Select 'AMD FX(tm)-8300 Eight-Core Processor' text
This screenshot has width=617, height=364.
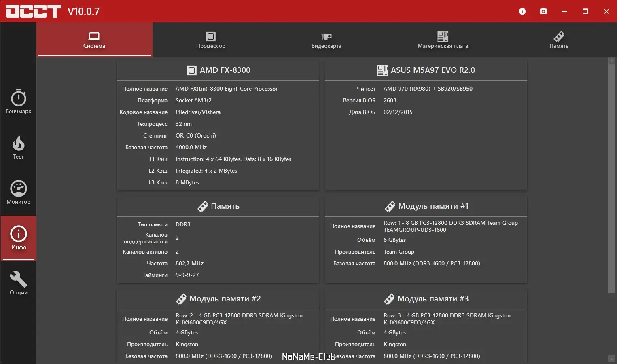(227, 89)
